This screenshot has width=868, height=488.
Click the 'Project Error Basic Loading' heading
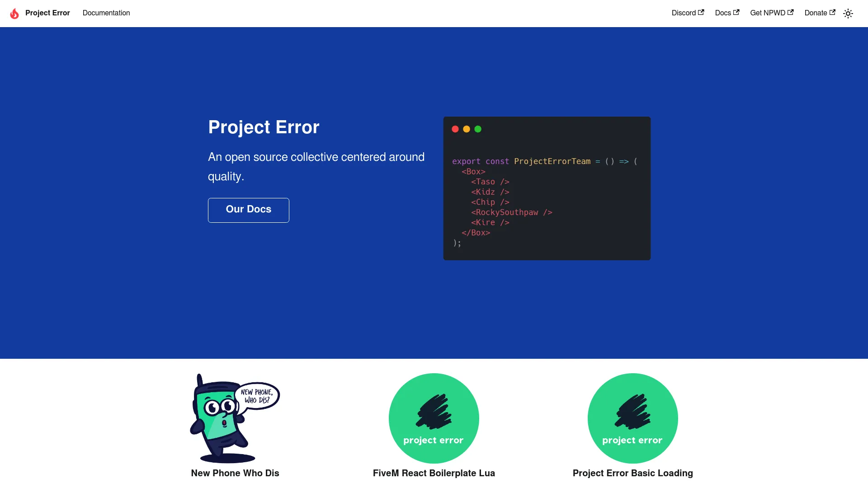click(x=633, y=473)
